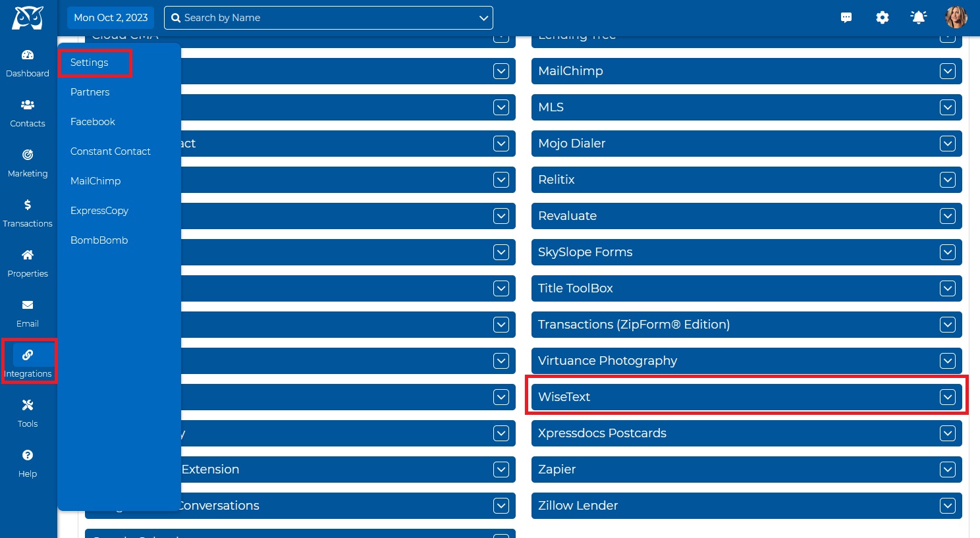Open the user profile avatar

[956, 18]
